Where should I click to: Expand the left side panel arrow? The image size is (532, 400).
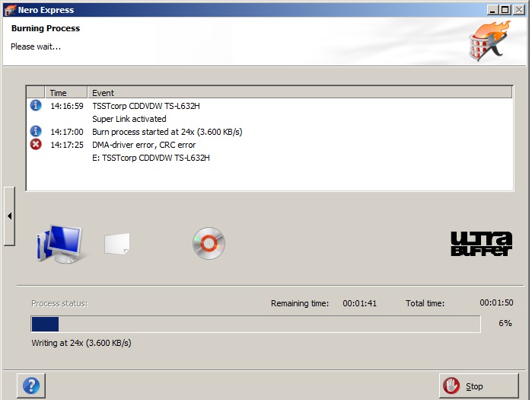(9, 216)
